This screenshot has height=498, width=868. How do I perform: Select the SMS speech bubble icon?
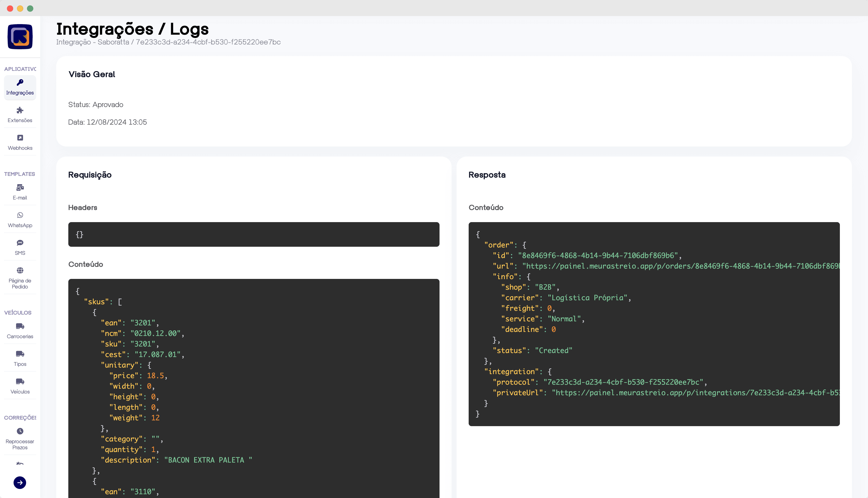[20, 243]
